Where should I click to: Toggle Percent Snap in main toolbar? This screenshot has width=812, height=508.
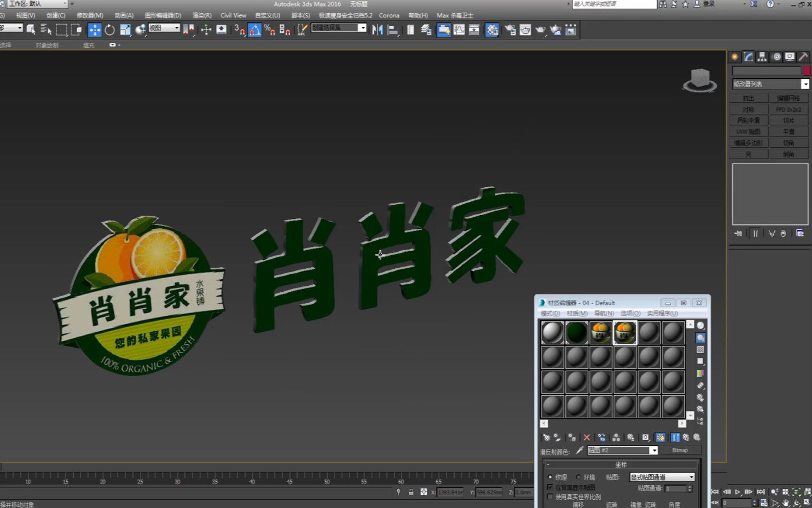269,30
